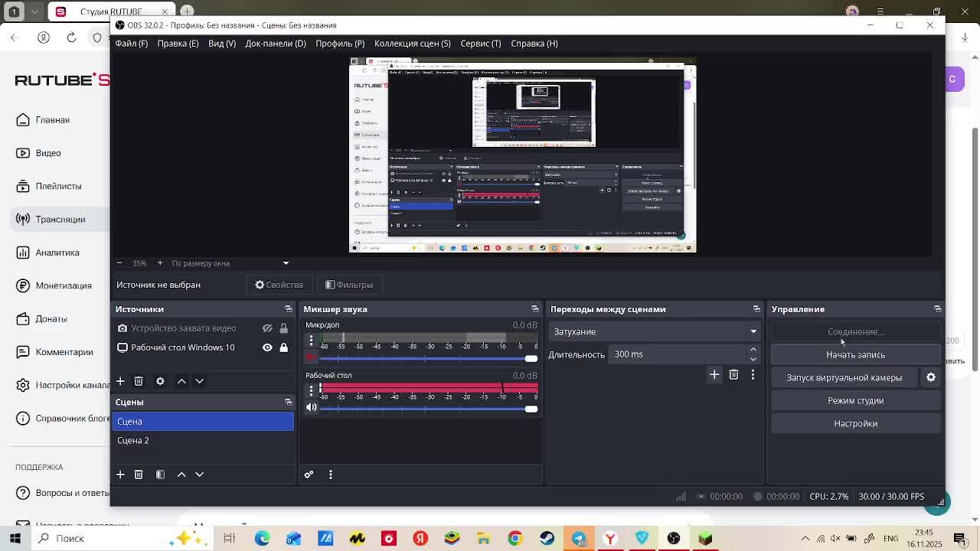Undock the Источники panel
Viewport: 980px width, 551px height.
coord(289,309)
